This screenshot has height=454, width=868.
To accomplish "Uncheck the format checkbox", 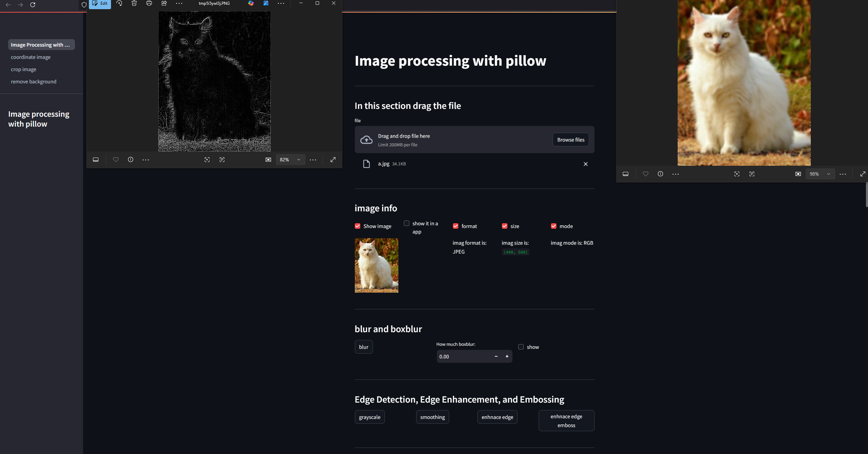I will (456, 226).
